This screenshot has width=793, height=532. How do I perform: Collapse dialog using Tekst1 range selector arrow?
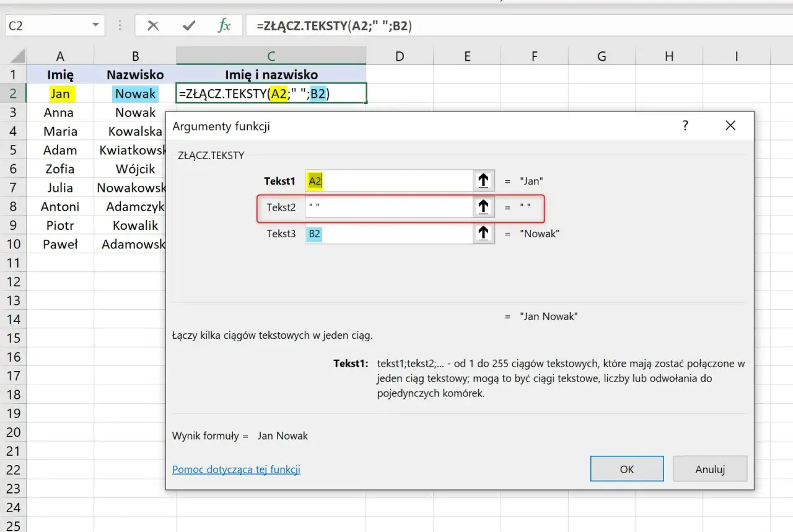click(x=483, y=181)
